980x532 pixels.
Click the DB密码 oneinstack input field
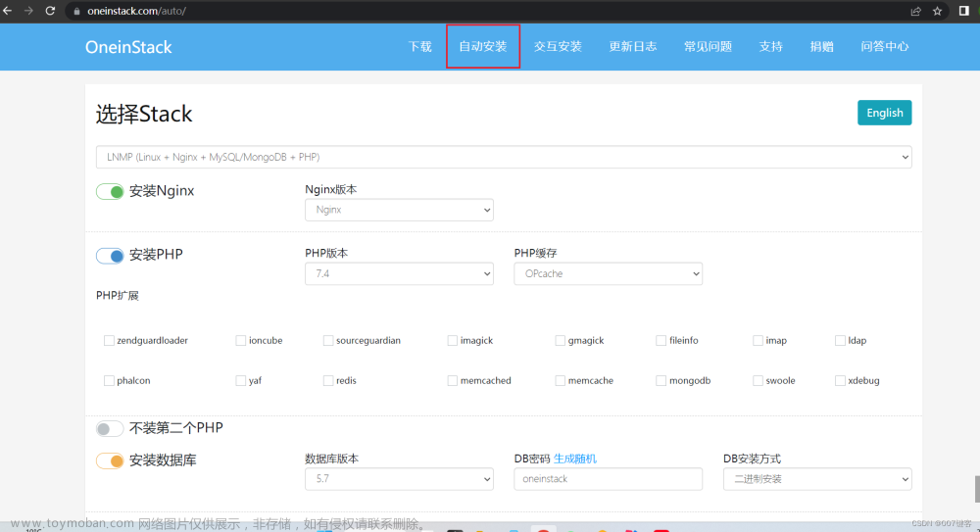609,479
